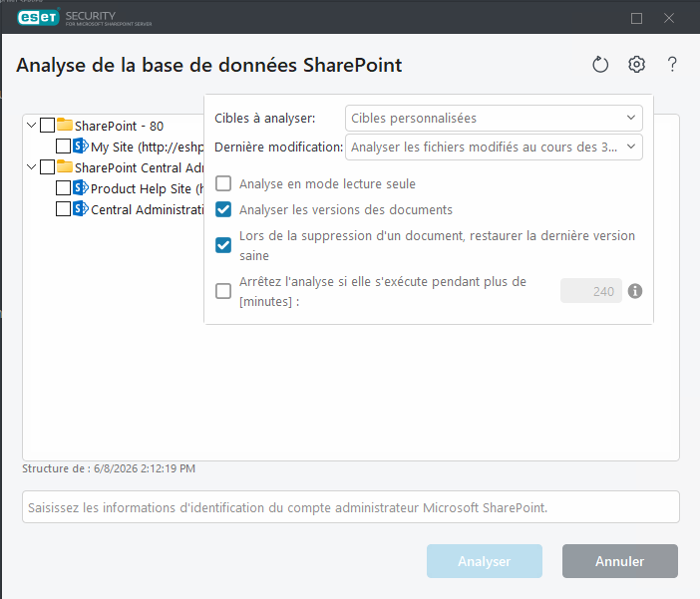Click the 240 minutes input field

(x=591, y=291)
